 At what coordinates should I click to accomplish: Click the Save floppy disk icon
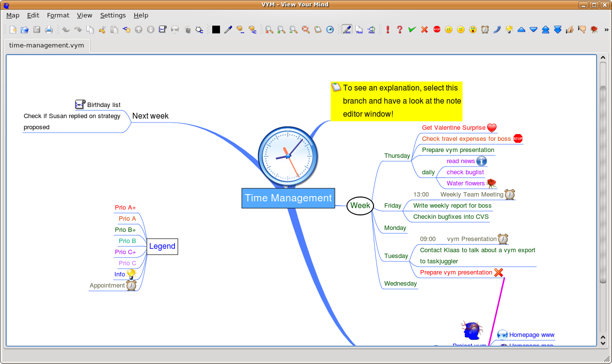[37, 30]
